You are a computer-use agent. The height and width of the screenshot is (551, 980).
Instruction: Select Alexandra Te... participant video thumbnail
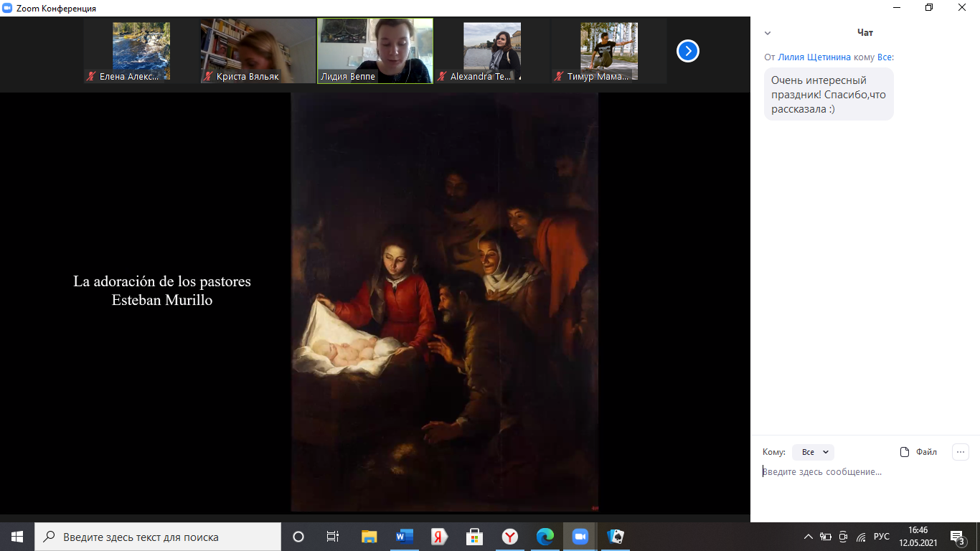pyautogui.click(x=492, y=51)
